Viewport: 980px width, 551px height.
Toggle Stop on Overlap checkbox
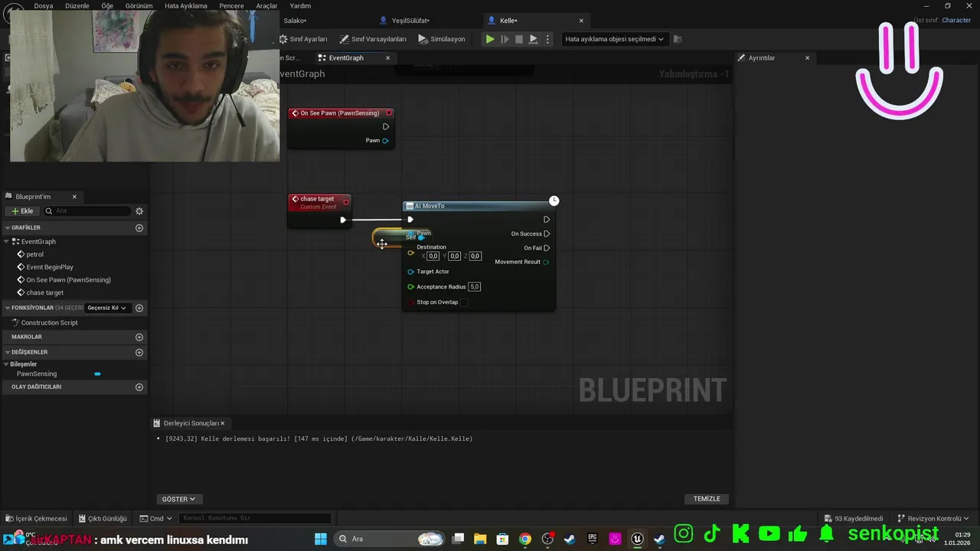coord(464,302)
